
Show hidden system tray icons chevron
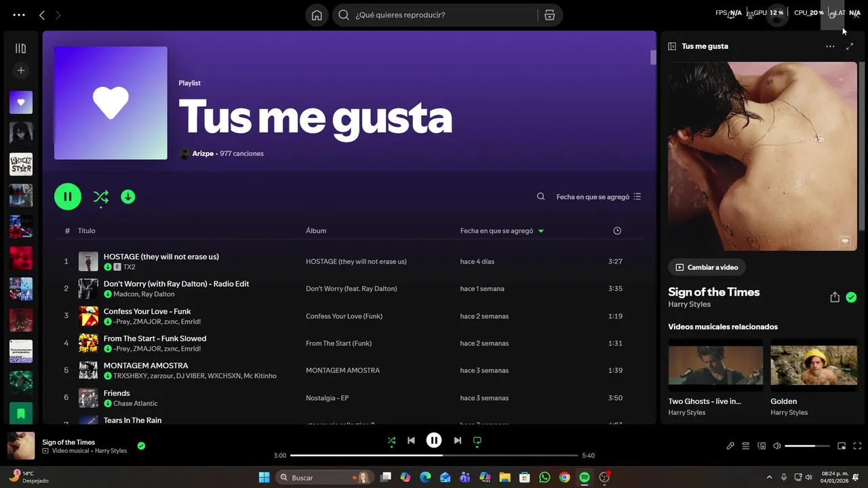769,477
